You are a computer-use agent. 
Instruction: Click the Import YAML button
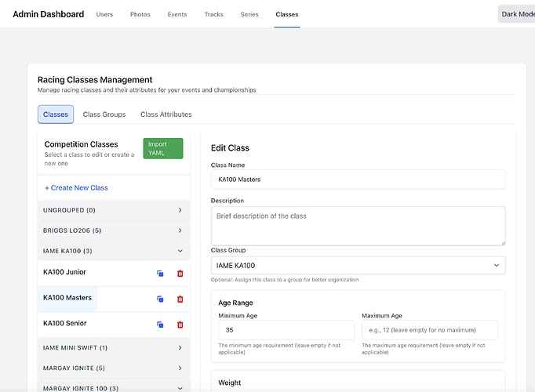coord(163,148)
